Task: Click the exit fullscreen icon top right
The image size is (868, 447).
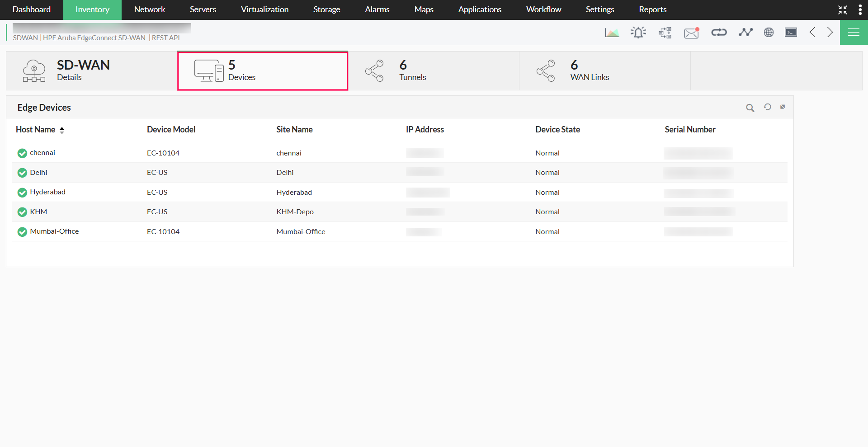Action: click(843, 9)
